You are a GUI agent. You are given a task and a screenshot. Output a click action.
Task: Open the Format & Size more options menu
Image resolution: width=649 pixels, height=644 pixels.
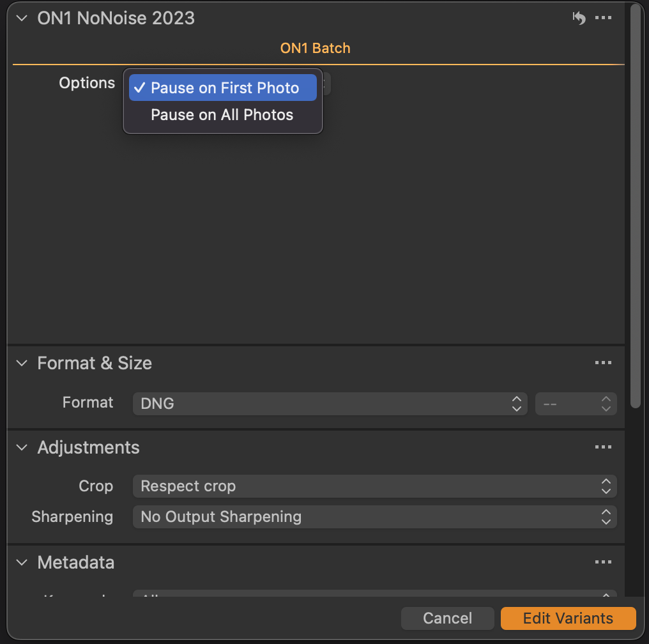[x=603, y=363]
